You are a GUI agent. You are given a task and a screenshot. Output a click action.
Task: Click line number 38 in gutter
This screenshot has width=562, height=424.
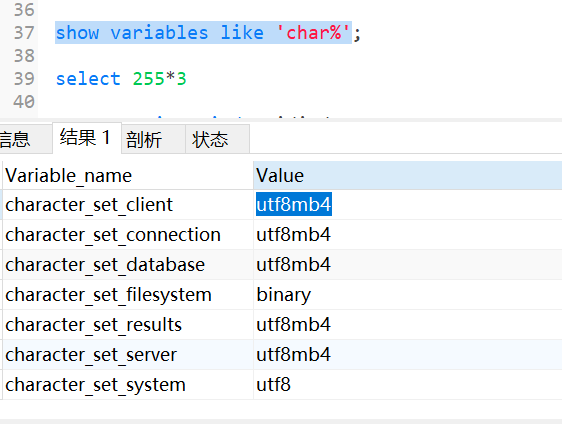pos(24,56)
